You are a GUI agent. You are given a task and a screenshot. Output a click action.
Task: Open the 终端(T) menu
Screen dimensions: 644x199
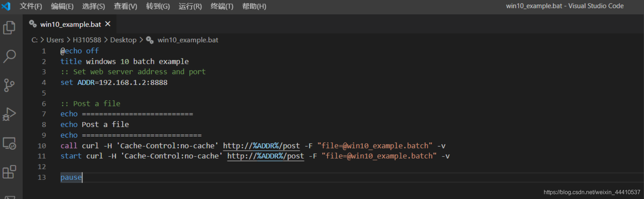pyautogui.click(x=222, y=6)
